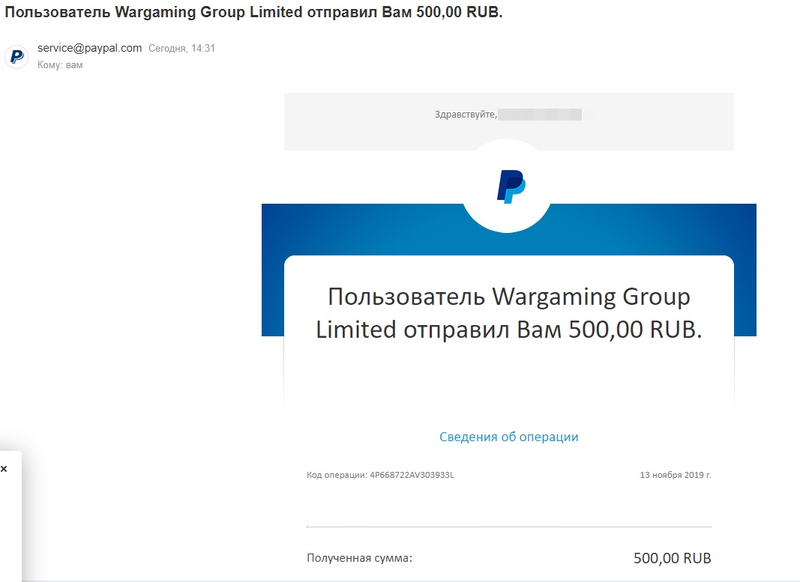The width and height of the screenshot is (800, 582).
Task: Click the 500,00 RUB amount value
Action: [672, 558]
